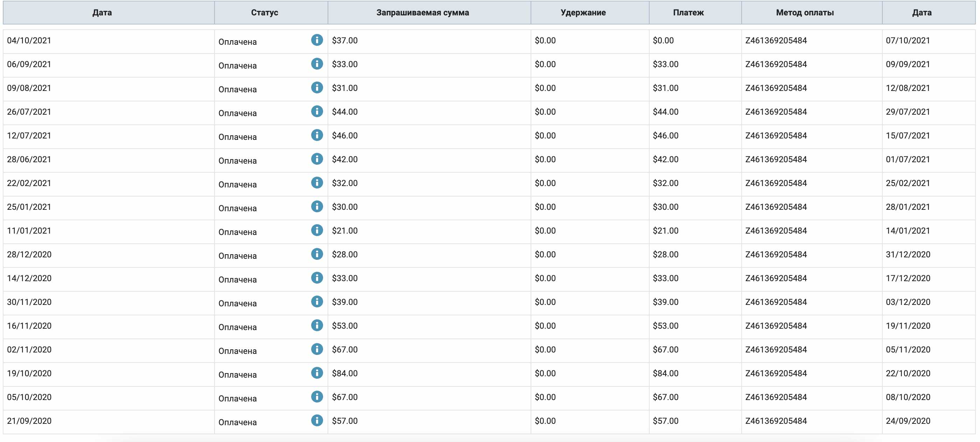The image size is (980, 442).
Task: Select Оплачена status in 21/09/2020 row
Action: (x=237, y=422)
